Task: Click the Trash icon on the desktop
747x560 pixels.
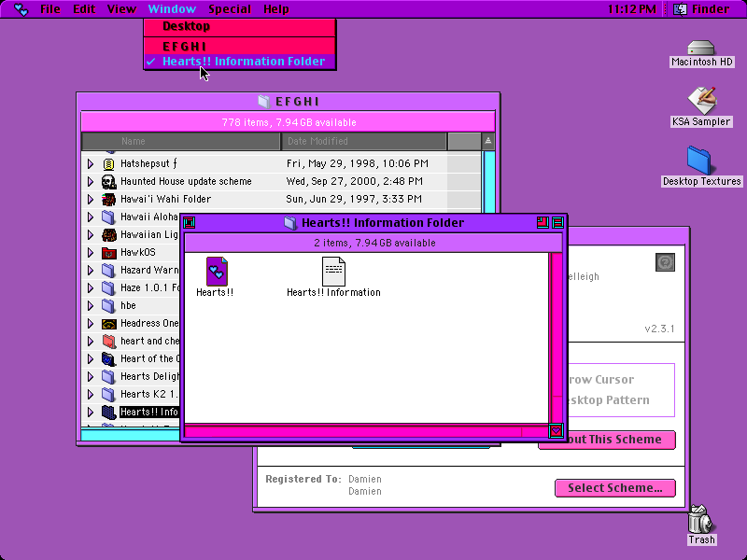Action: 700,519
